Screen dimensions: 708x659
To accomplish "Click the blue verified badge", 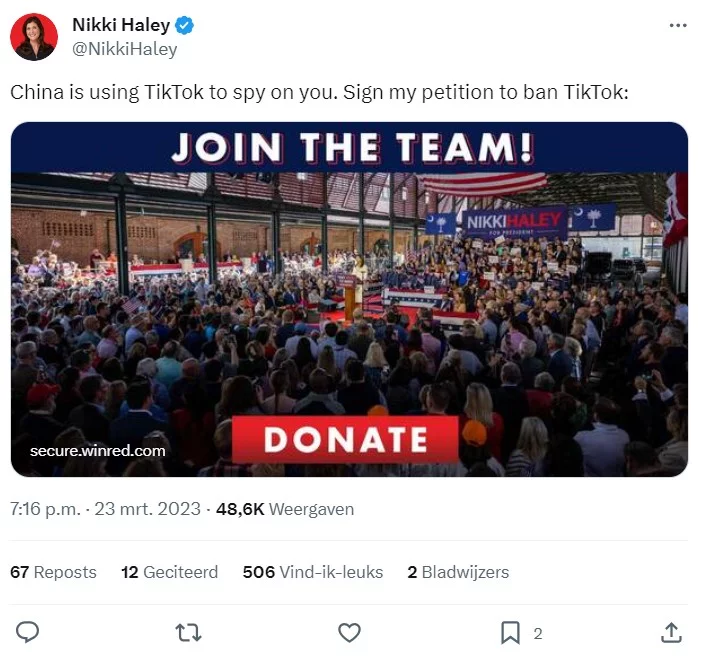I will pos(186,26).
